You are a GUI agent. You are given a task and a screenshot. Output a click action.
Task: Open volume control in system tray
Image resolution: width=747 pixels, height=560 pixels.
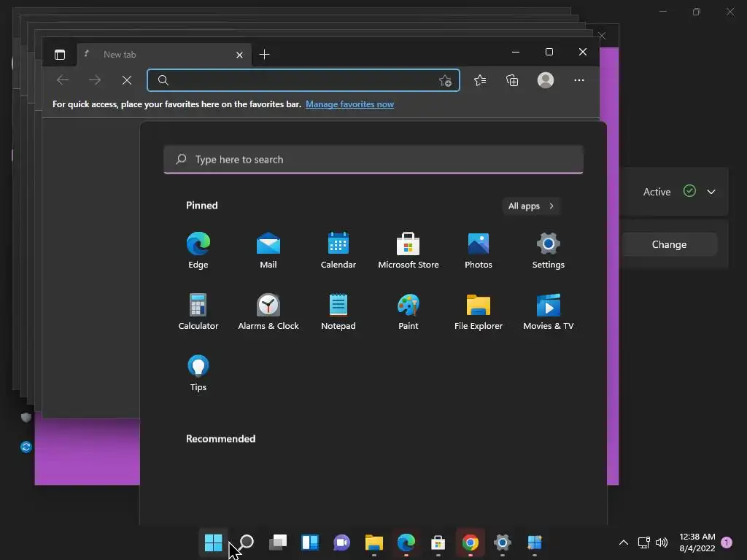662,542
